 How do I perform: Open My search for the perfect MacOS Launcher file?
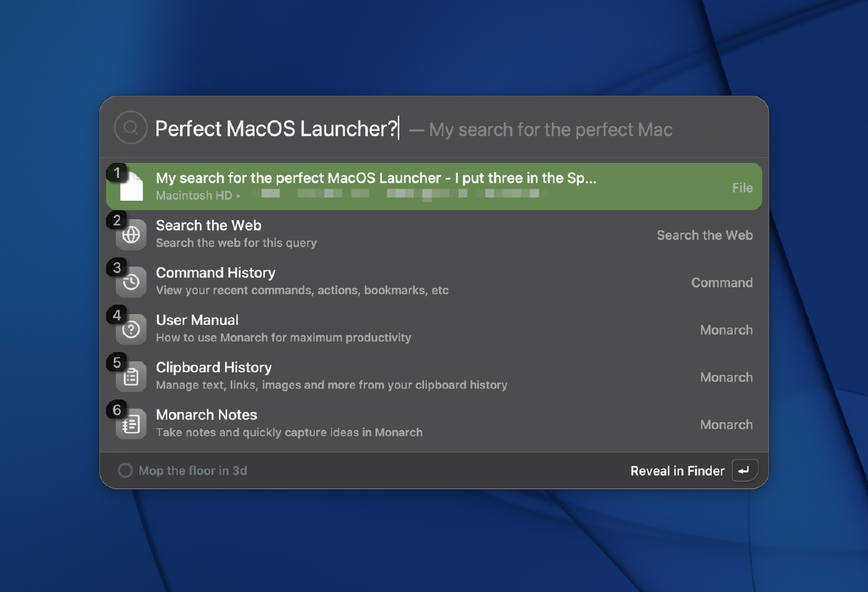coord(376,178)
